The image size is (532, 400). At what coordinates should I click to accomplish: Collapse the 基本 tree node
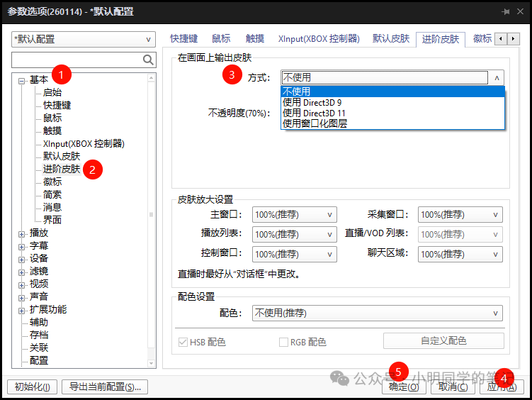23,80
